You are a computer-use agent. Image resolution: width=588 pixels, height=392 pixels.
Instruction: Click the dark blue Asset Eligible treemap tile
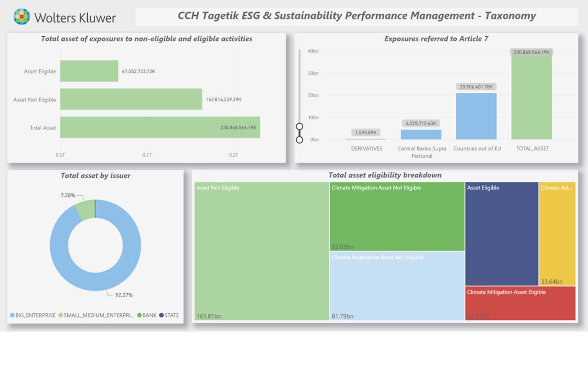[501, 234]
